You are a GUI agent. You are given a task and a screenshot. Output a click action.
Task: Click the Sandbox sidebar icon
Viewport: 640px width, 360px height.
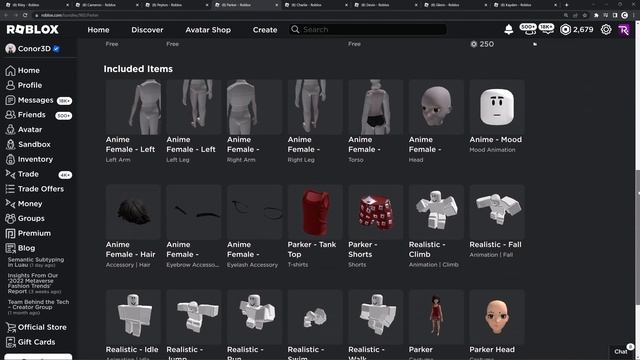(x=11, y=144)
